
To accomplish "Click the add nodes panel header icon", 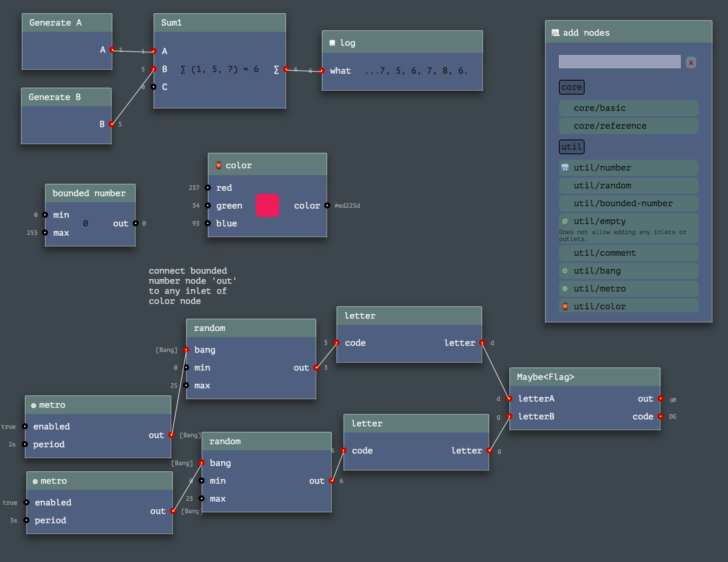I will pyautogui.click(x=555, y=33).
